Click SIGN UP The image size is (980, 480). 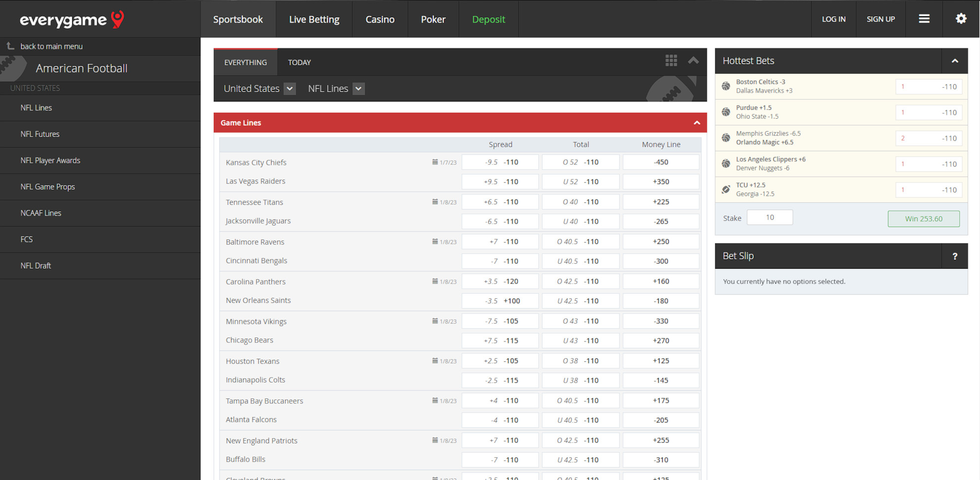click(x=881, y=19)
